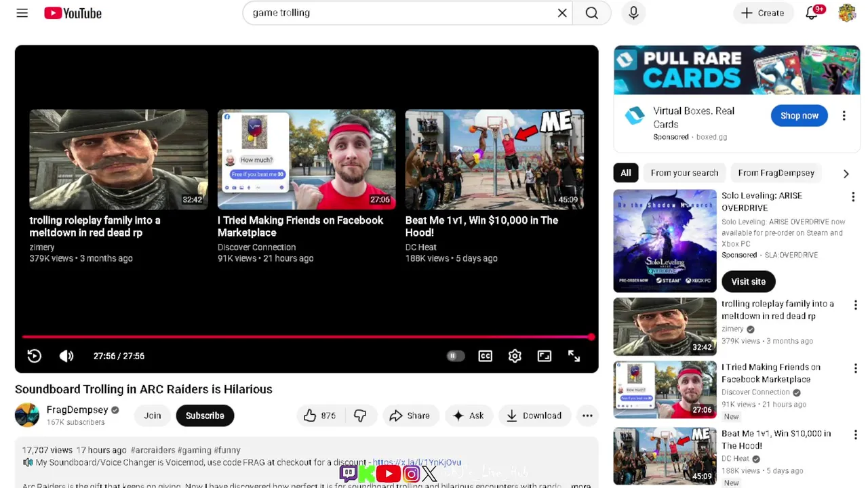The height and width of the screenshot is (488, 868).
Task: Open FragDempsey channel name link
Action: (77, 410)
